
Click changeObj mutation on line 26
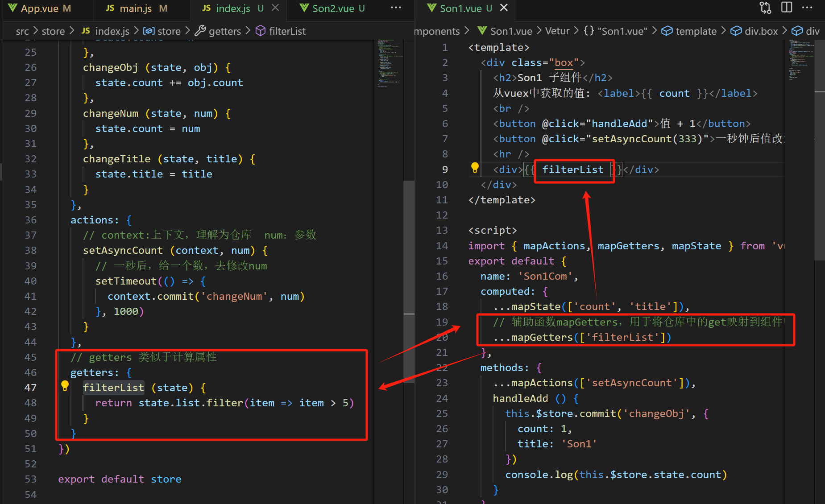pos(110,68)
